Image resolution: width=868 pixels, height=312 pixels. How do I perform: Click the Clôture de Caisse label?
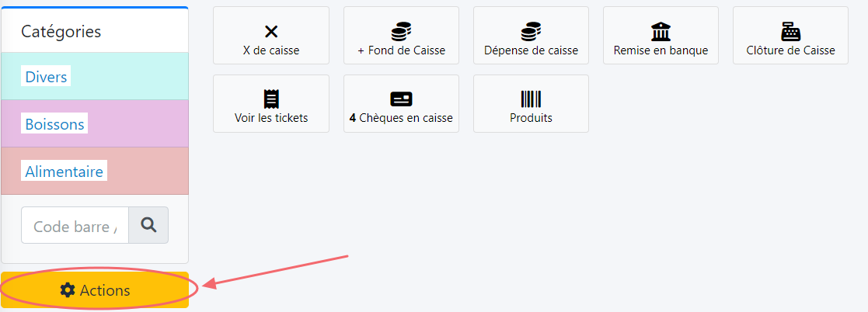tap(790, 50)
